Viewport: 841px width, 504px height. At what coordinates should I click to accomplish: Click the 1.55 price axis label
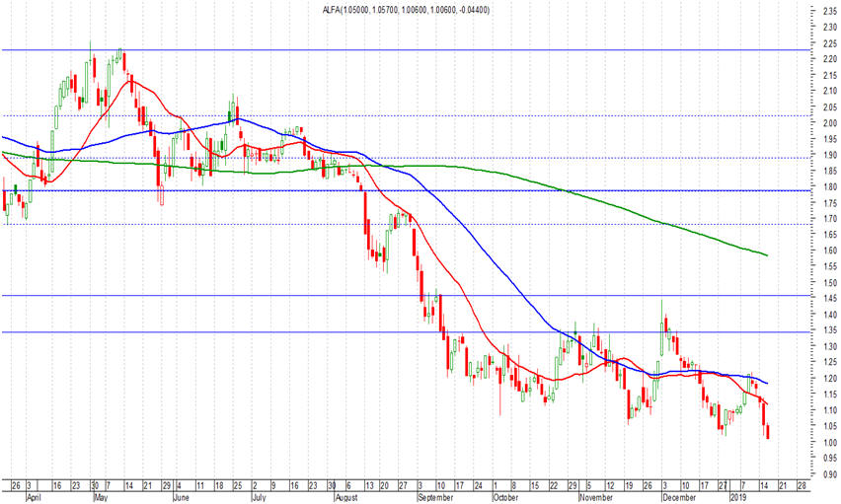pyautogui.click(x=830, y=266)
